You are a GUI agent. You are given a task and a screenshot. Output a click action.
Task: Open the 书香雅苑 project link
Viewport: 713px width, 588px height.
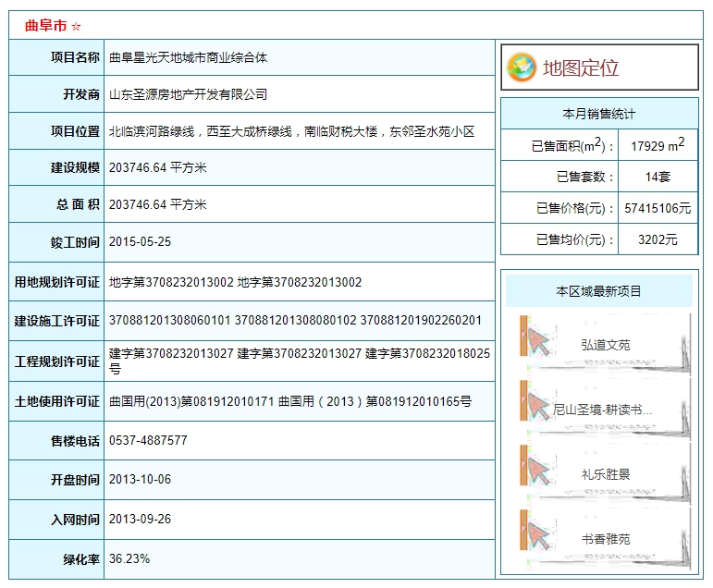[x=605, y=539]
